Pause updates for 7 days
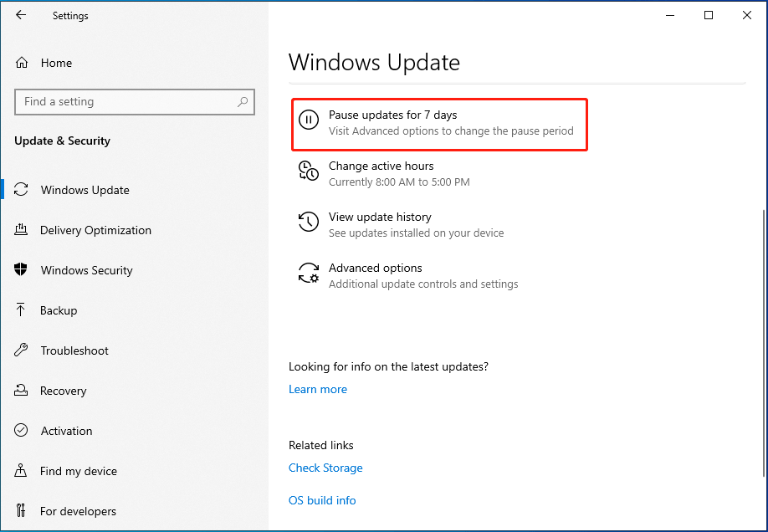 coord(439,125)
